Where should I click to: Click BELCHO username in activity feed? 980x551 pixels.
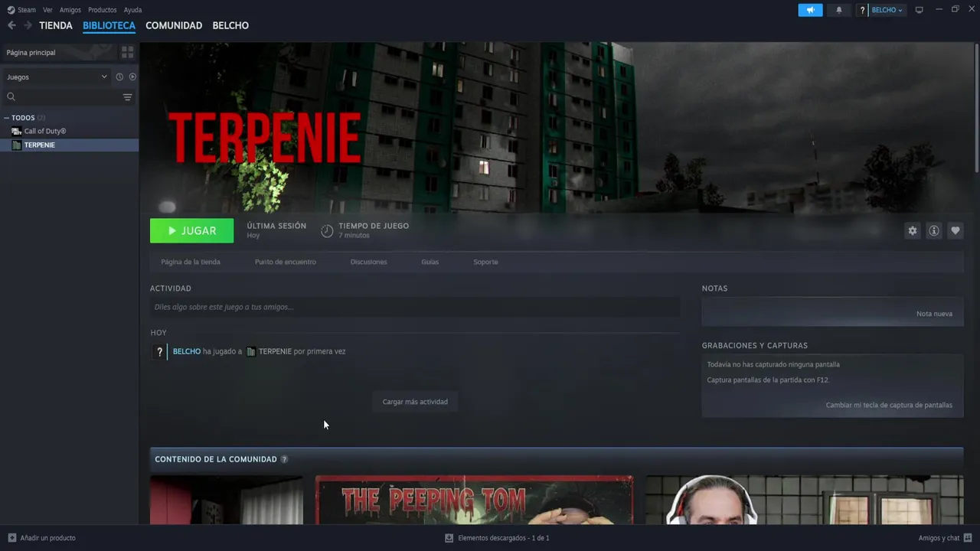(187, 351)
